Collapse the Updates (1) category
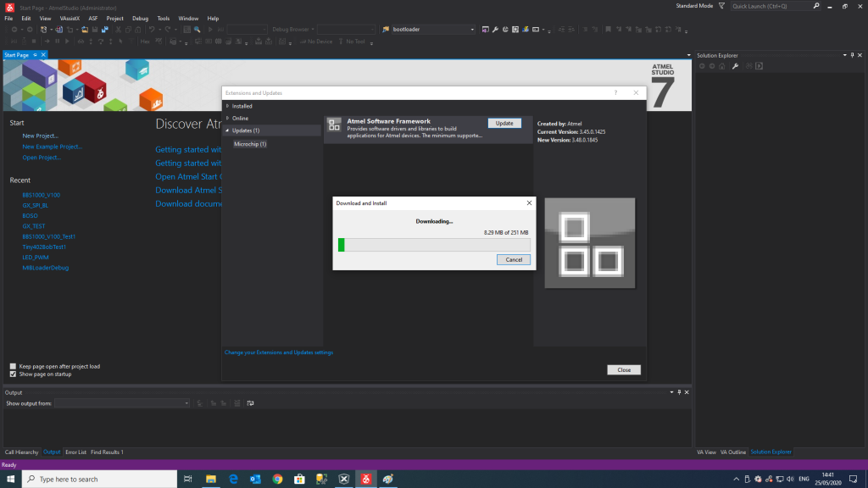Viewport: 868px width, 488px height. tap(227, 130)
